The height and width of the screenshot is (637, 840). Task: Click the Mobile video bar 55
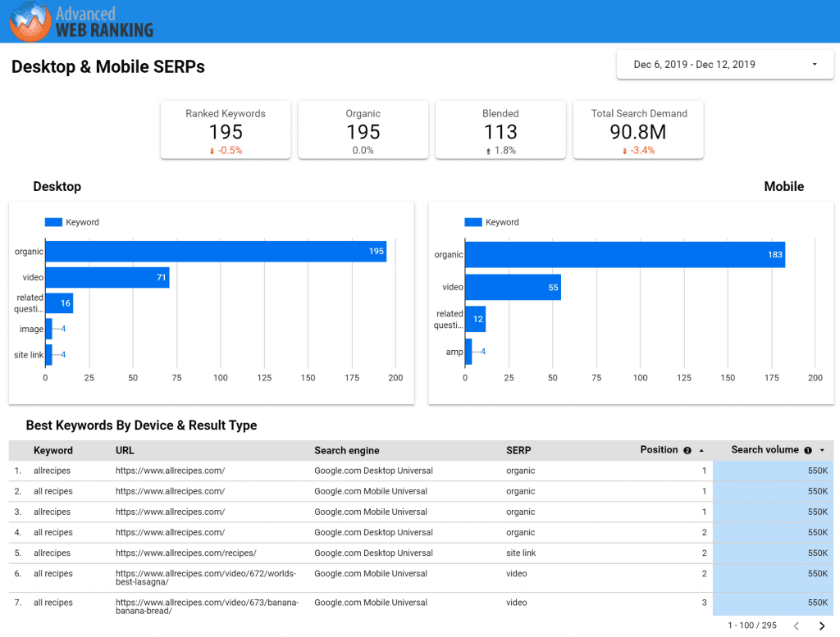514,288
